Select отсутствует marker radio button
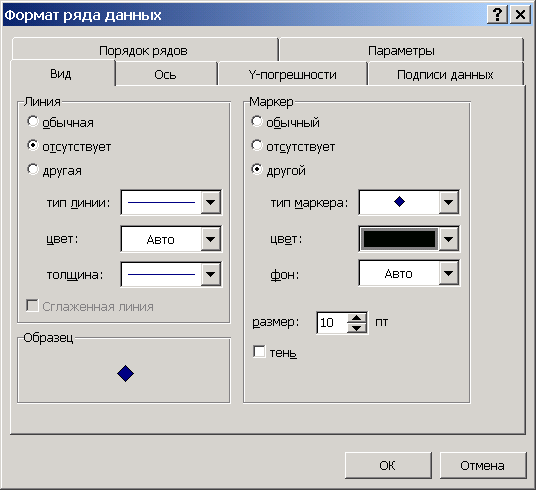 (257, 146)
